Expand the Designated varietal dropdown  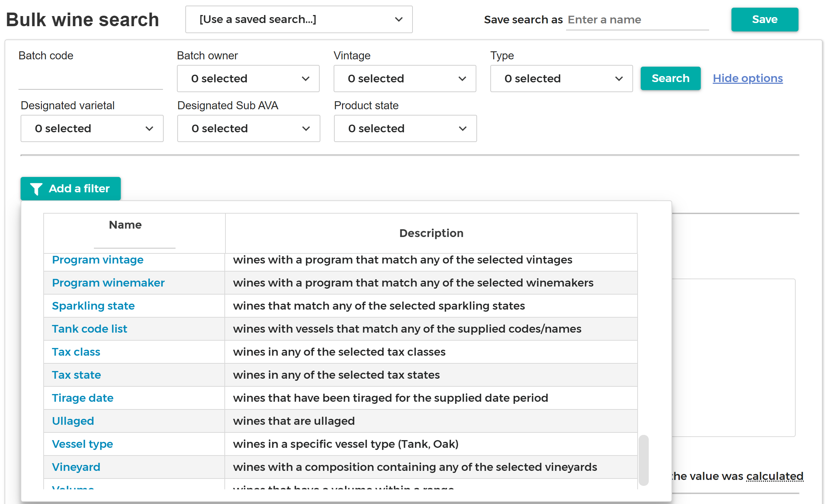tap(92, 128)
